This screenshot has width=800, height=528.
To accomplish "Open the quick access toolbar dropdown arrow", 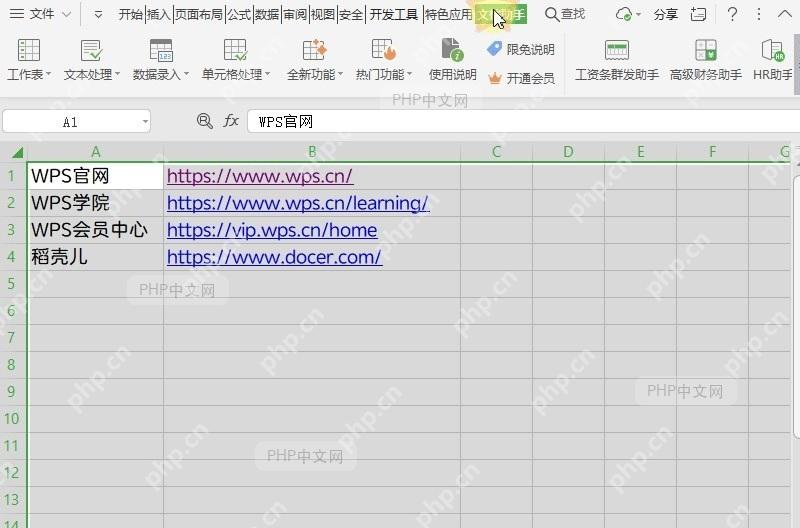I will coord(98,15).
